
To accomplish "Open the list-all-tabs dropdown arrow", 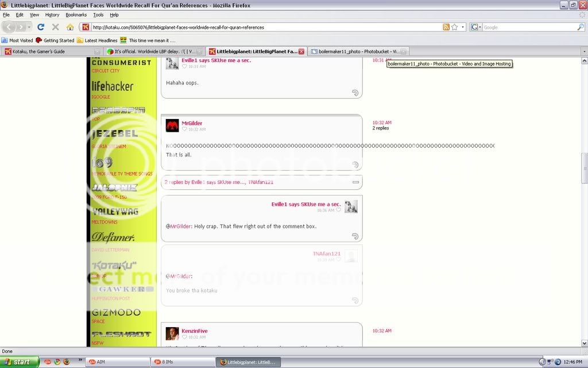I will pos(583,51).
